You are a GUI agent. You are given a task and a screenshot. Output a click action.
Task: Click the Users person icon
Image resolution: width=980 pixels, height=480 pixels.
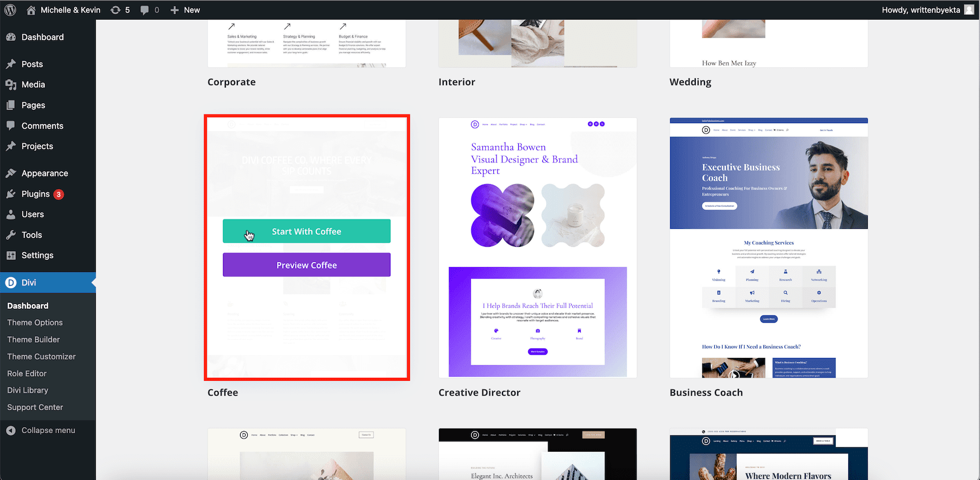click(11, 214)
